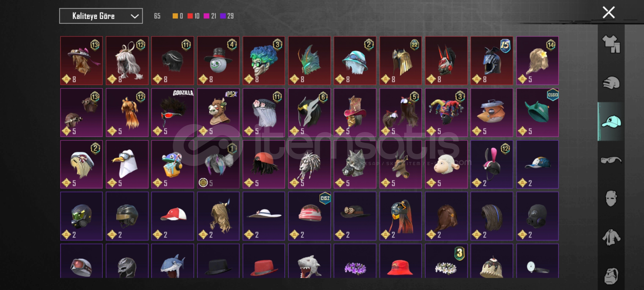Open the outfit clothing category icon
This screenshot has height=290, width=644.
(611, 44)
